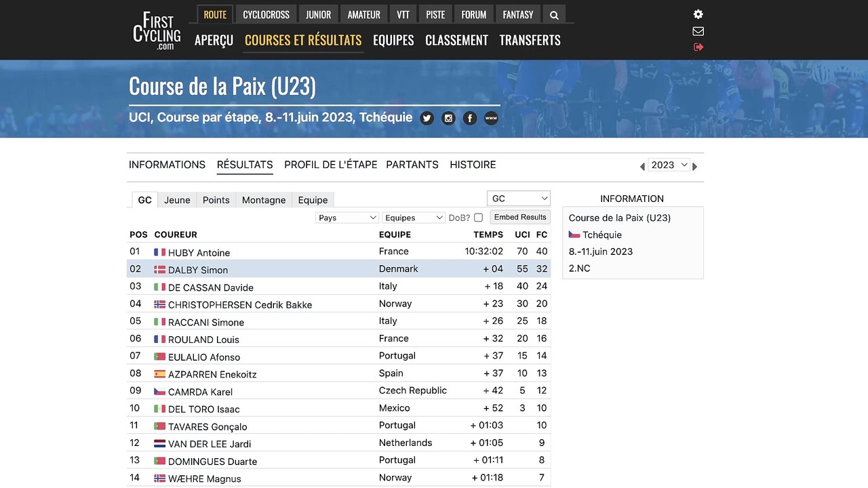The image size is (868, 488).
Task: Open the year 2023 dropdown
Action: click(669, 165)
